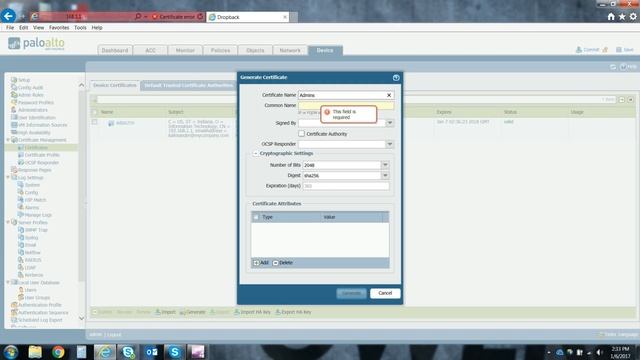
Task: Tick the Certificate Authority checkbox
Action: click(301, 133)
